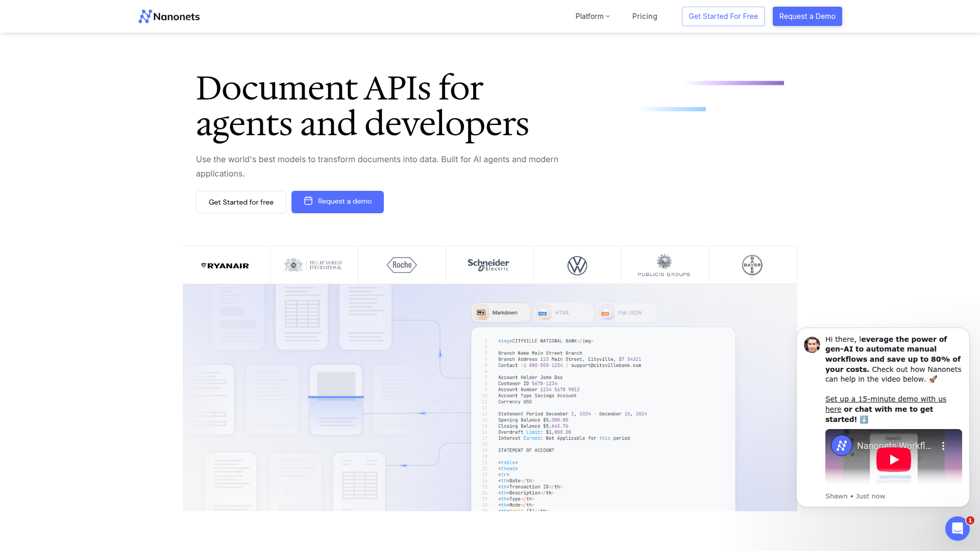Click the Ryanair logo
The image size is (980, 551).
pyautogui.click(x=225, y=266)
